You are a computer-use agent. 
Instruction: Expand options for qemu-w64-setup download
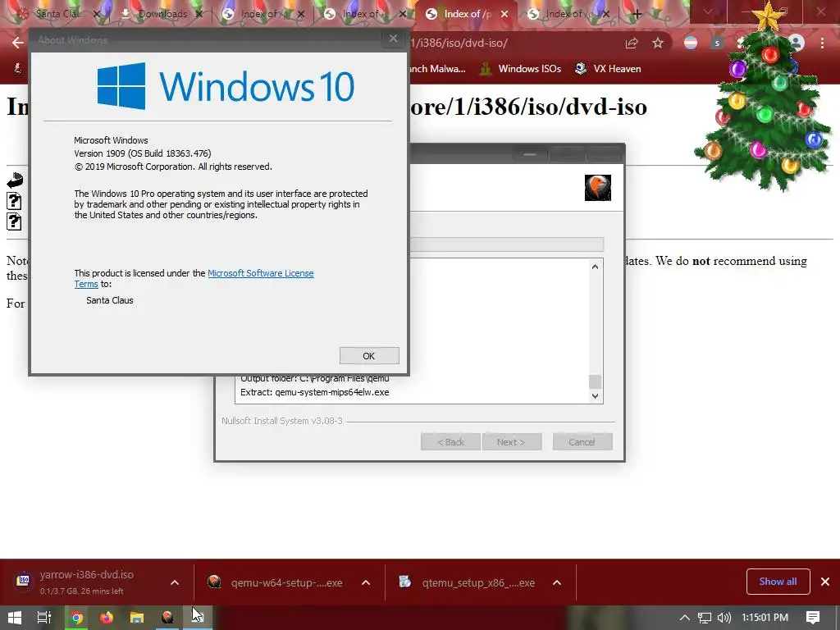point(366,582)
